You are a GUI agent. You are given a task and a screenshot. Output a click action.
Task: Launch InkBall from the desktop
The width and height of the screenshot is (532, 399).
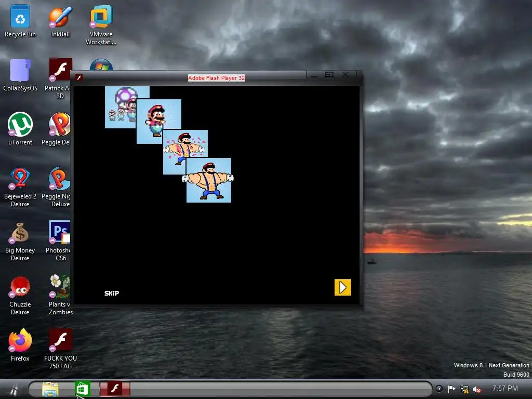[x=60, y=21]
